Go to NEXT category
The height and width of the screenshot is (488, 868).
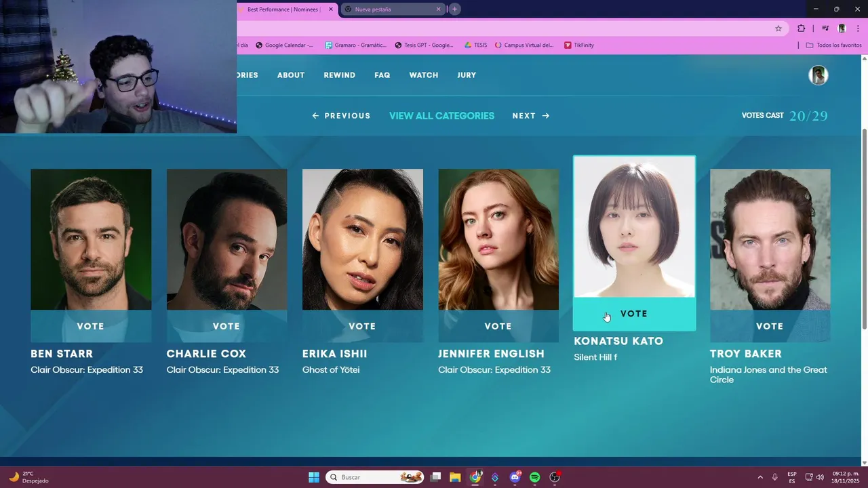click(x=531, y=116)
